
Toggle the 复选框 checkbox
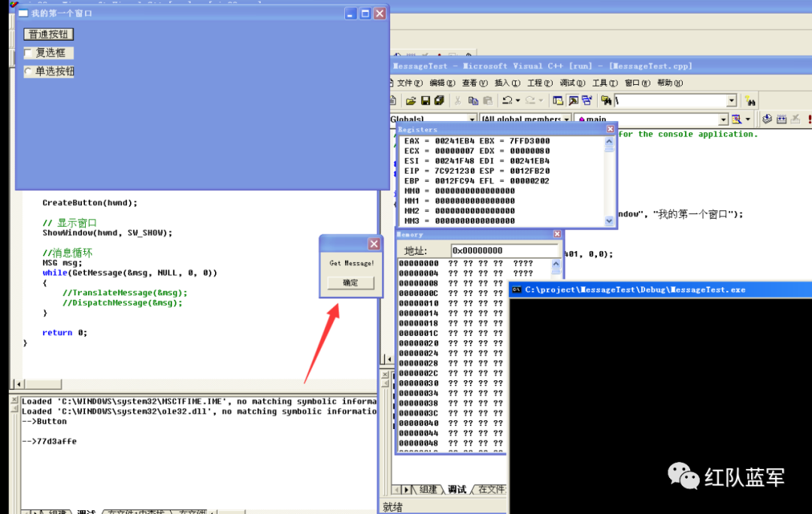pos(28,53)
